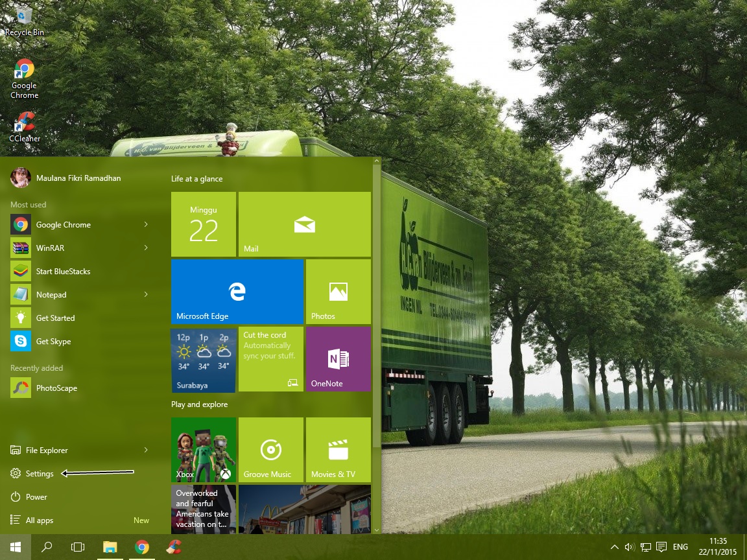This screenshot has height=560, width=747.
Task: Launch Google Chrome from the taskbar
Action: (141, 546)
